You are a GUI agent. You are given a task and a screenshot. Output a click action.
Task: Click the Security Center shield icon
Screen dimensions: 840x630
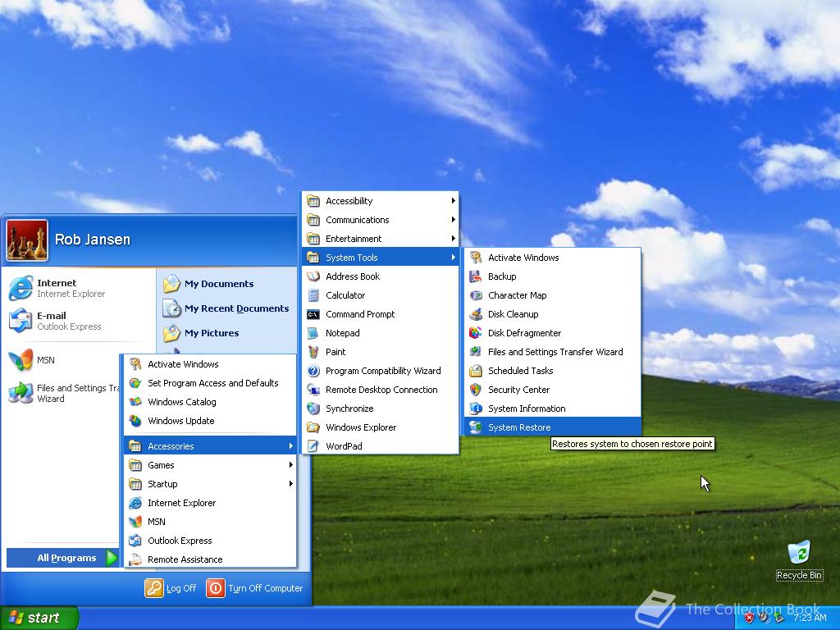tap(475, 390)
